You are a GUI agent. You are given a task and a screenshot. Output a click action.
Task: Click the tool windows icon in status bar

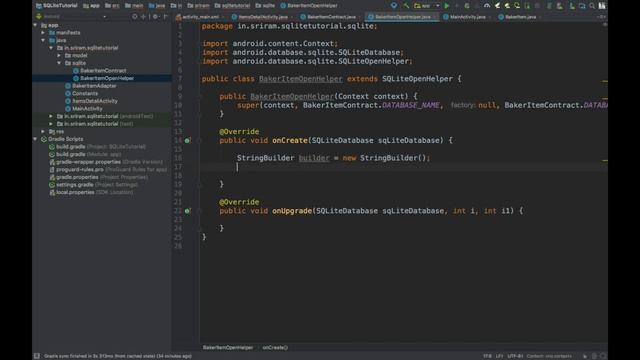[37, 356]
